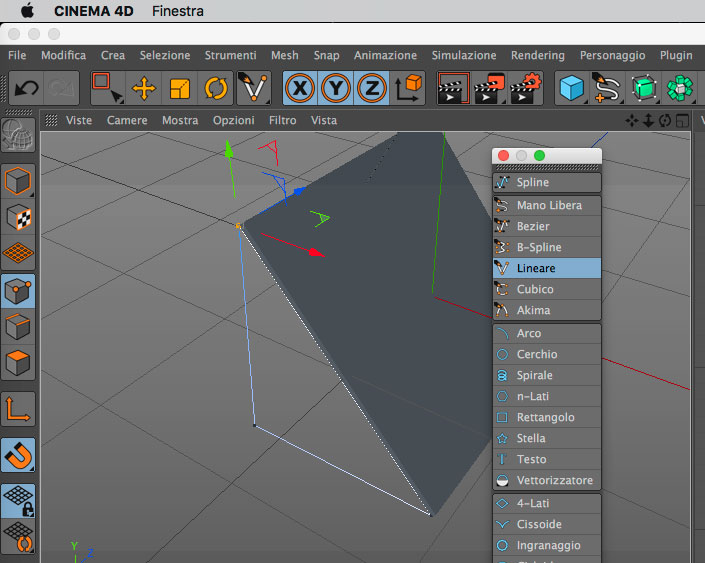Click the planar workplane rotate icon
This screenshot has height=563, width=705.
pyautogui.click(x=18, y=536)
